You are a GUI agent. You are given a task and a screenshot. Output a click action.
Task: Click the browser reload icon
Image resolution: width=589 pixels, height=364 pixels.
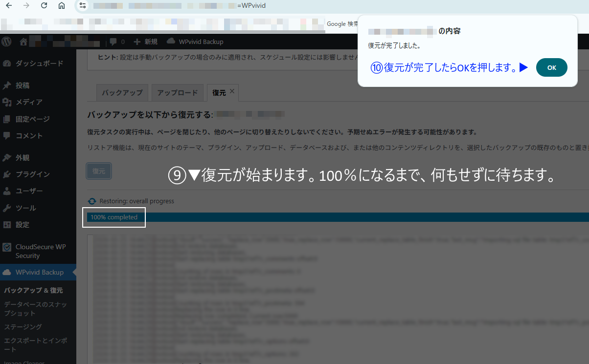(x=44, y=6)
